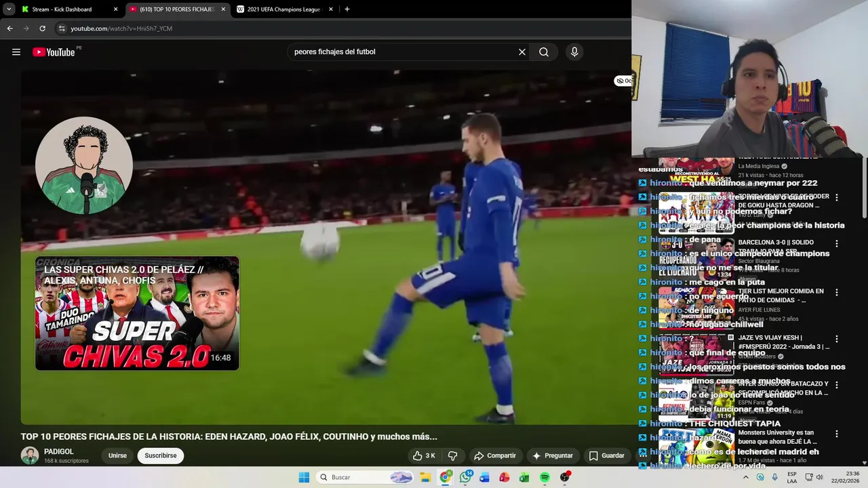Clear the search text with the X
Image resolution: width=868 pixels, height=488 pixels.
[x=522, y=52]
